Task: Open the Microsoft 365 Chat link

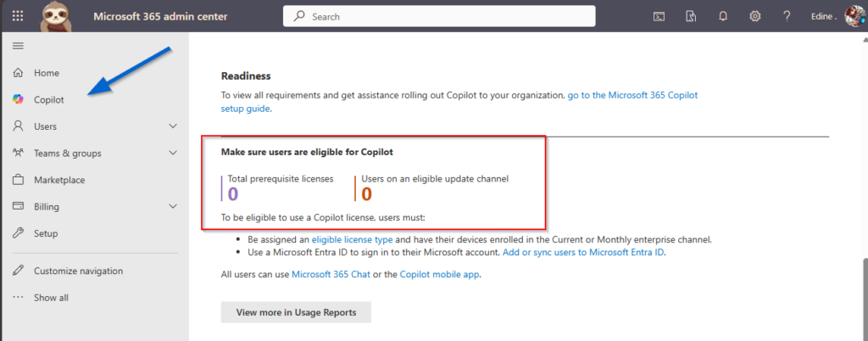Action: (331, 274)
